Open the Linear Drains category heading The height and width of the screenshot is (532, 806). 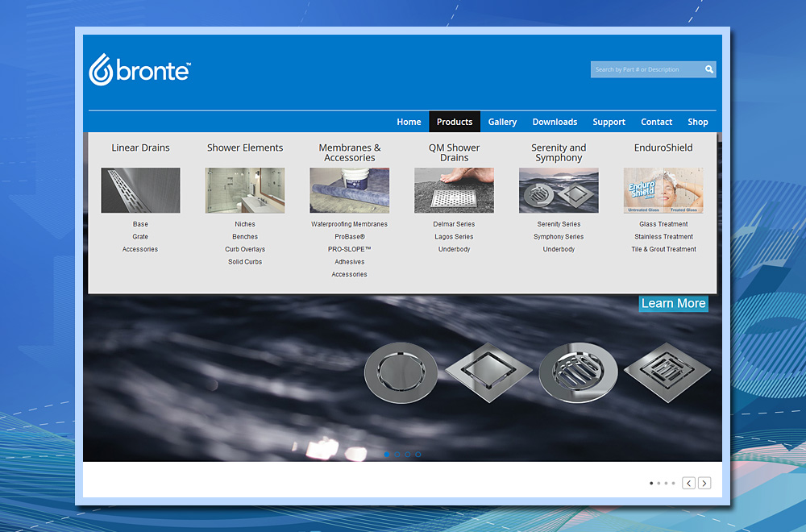[x=140, y=148]
